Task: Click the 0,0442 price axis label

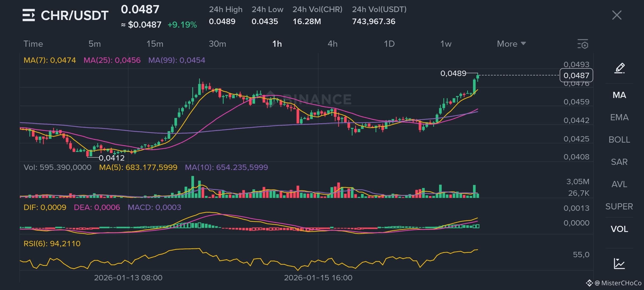Action: point(576,120)
